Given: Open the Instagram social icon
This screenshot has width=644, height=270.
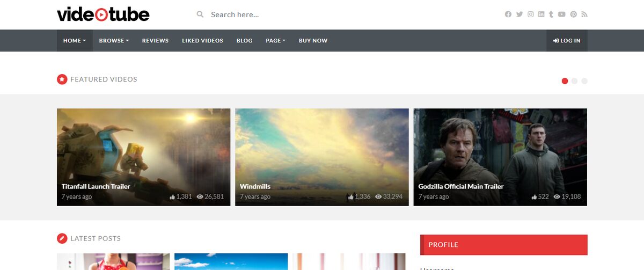Looking at the screenshot, I should click(x=531, y=14).
